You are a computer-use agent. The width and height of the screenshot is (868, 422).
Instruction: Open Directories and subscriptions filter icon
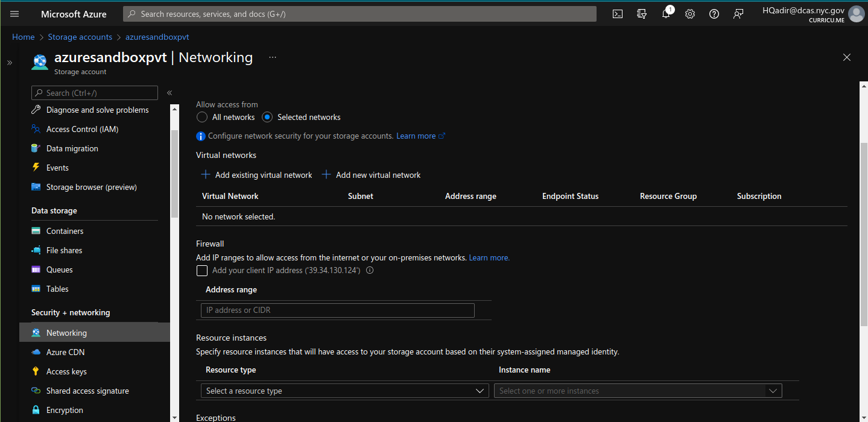pos(642,14)
